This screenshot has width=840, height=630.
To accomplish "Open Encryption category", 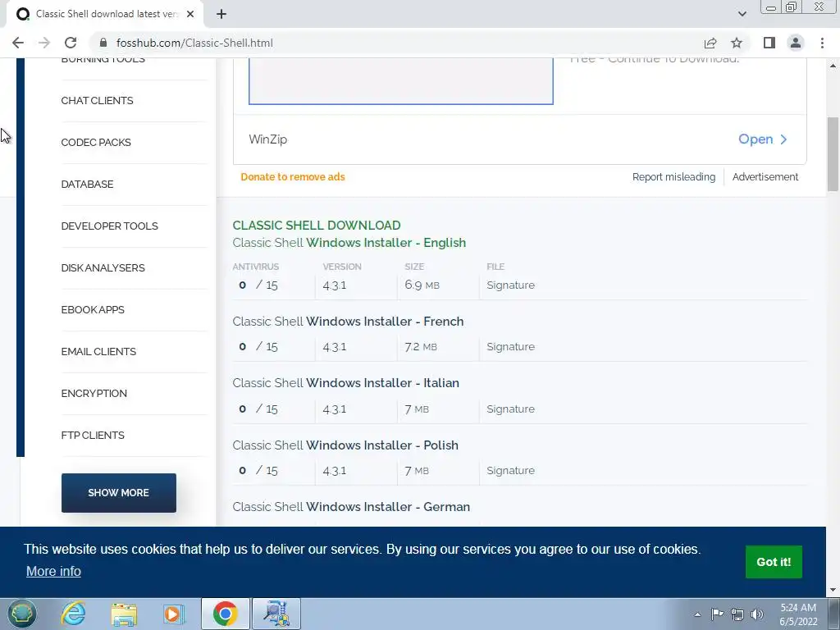I will 94,393.
